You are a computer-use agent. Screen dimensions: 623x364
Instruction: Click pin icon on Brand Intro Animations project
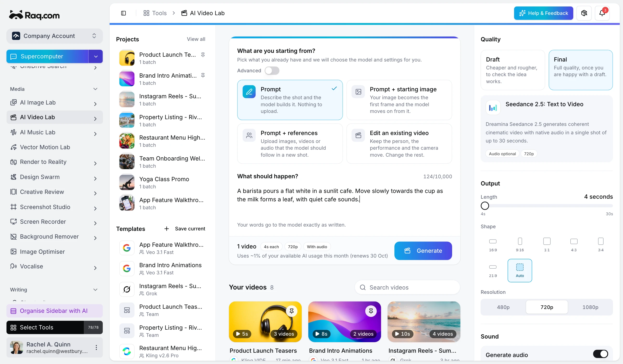click(203, 75)
